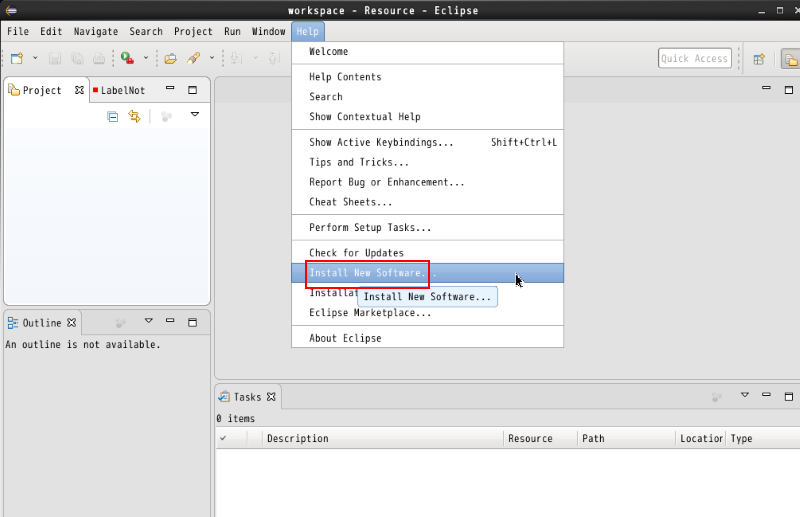Select Install New Software menu entry
800x517 pixels.
[x=428, y=273]
